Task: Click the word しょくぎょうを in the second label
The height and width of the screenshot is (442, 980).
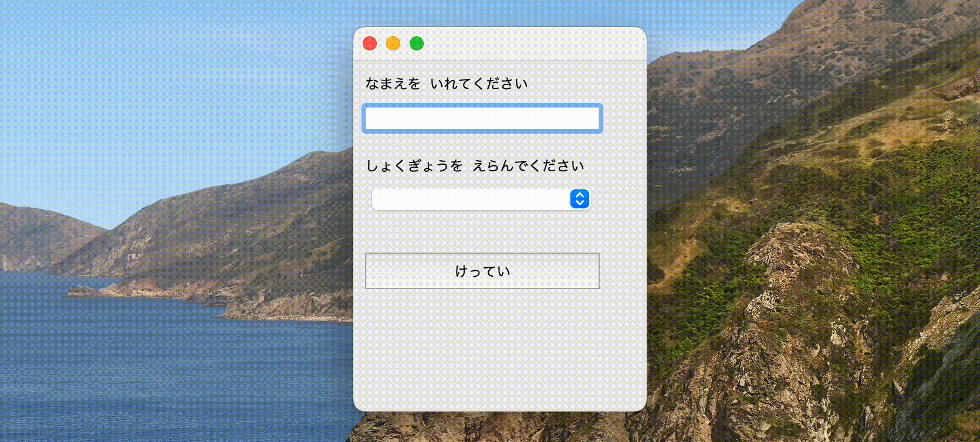Action: tap(414, 166)
